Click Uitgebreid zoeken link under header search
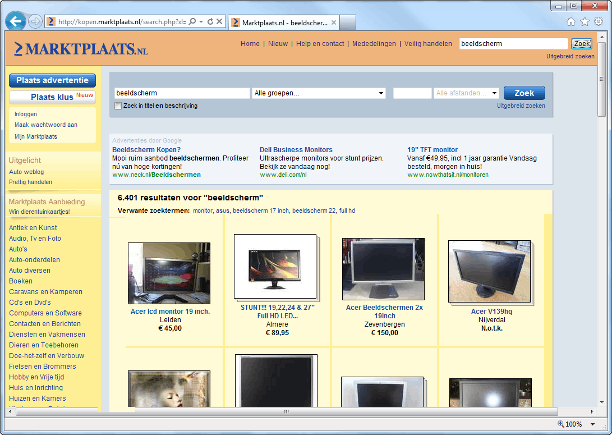The height and width of the screenshot is (435, 612). pos(570,57)
